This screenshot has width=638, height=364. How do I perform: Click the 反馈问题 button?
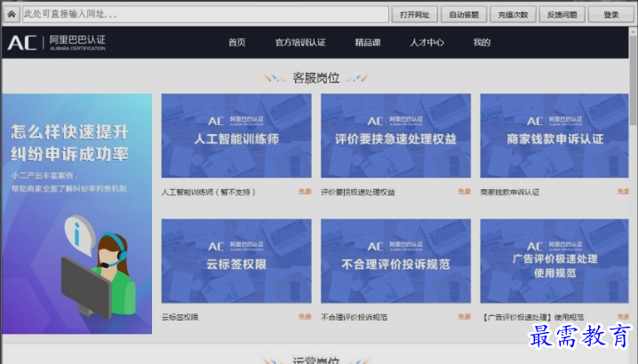coord(562,14)
